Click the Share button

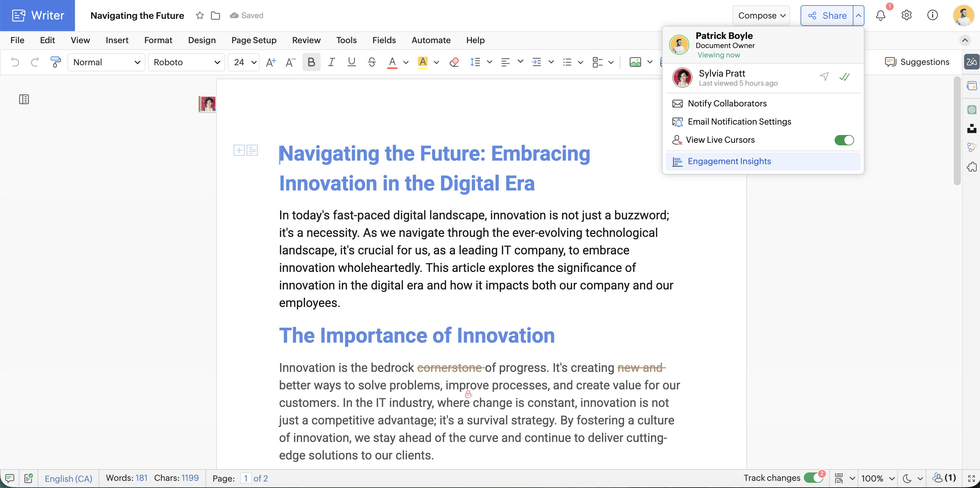pos(827,16)
